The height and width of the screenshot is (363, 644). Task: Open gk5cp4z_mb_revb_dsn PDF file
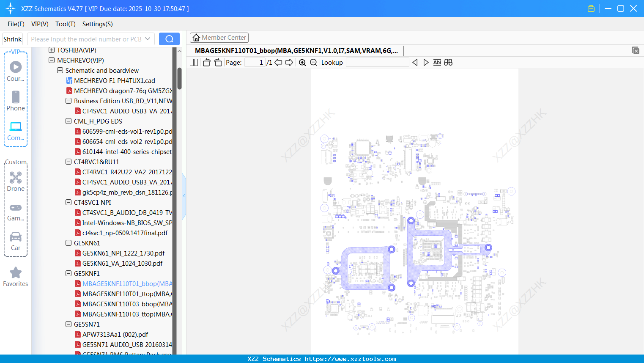(123, 192)
